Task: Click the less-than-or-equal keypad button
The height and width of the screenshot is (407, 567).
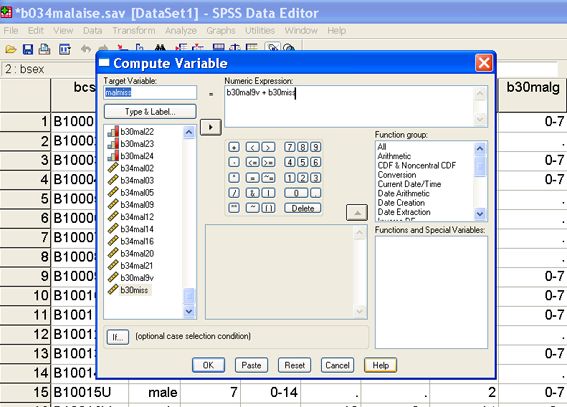Action: (x=252, y=162)
